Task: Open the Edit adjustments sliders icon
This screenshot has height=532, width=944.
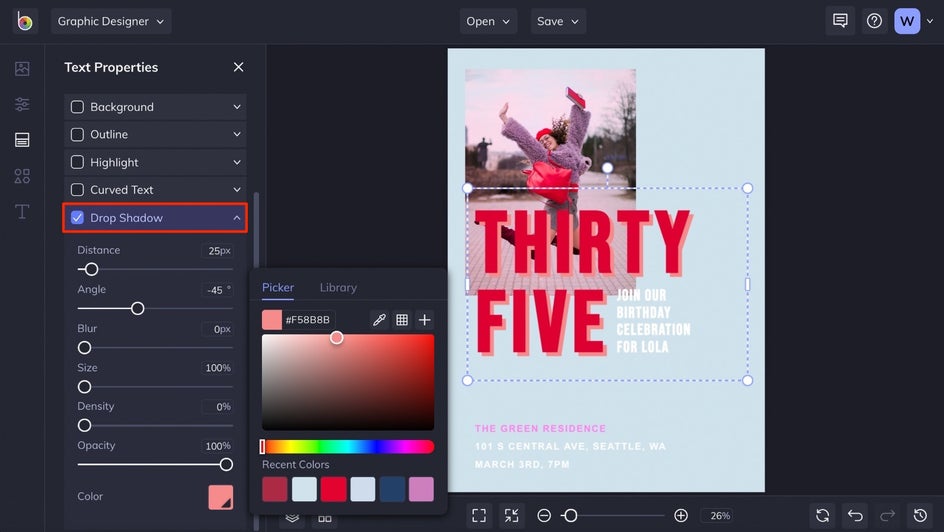Action: tap(22, 104)
